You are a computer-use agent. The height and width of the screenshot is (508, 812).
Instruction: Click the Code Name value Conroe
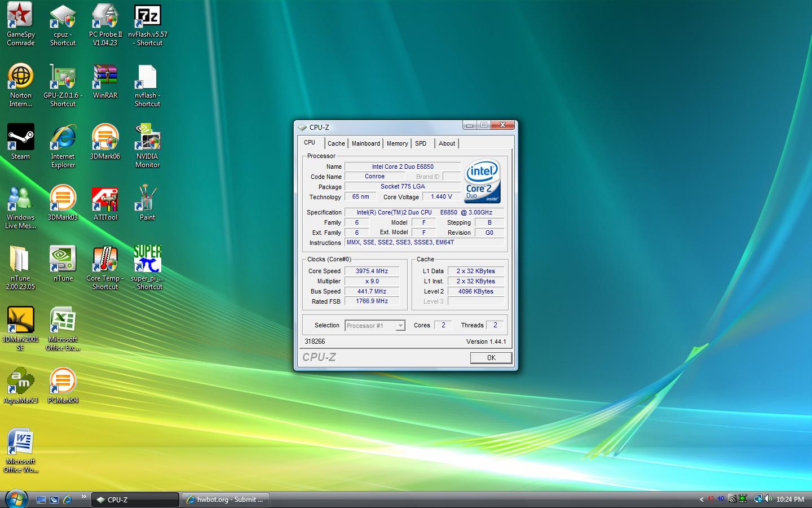pyautogui.click(x=374, y=177)
